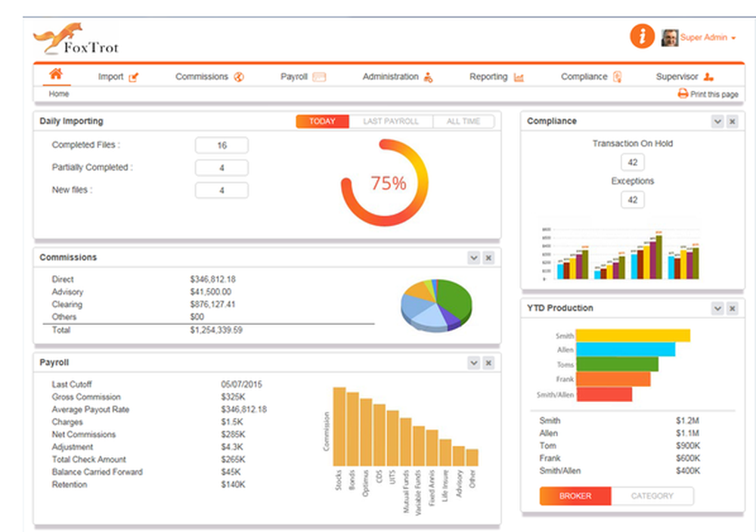The image size is (756, 532).
Task: Click the Super Admin avatar photo
Action: (x=670, y=38)
